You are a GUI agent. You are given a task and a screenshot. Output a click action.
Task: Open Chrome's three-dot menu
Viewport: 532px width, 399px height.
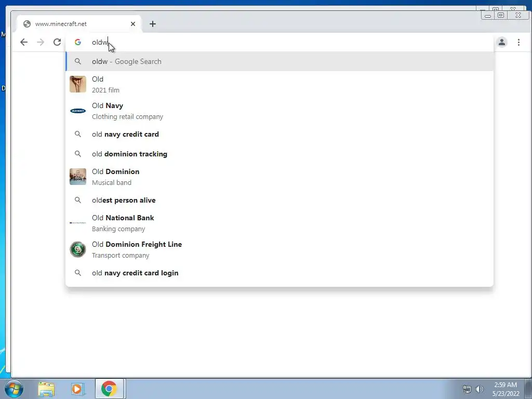(518, 42)
